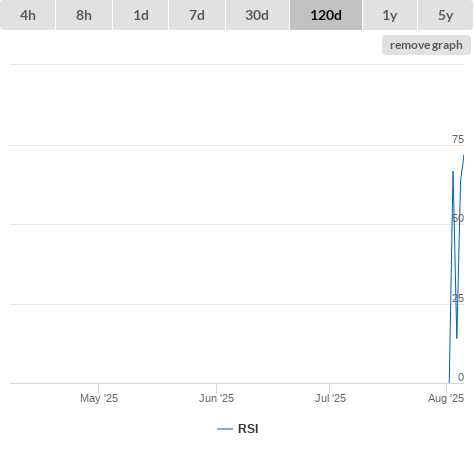Image resolution: width=474 pixels, height=455 pixels.
Task: Click the Aug '25 axis label
Action: coord(446,398)
